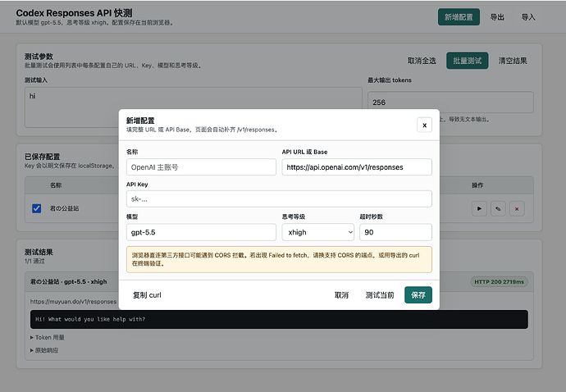Screen dimensions: 566x392
Task: Click the API Key input field
Action: pyautogui.click(x=279, y=199)
